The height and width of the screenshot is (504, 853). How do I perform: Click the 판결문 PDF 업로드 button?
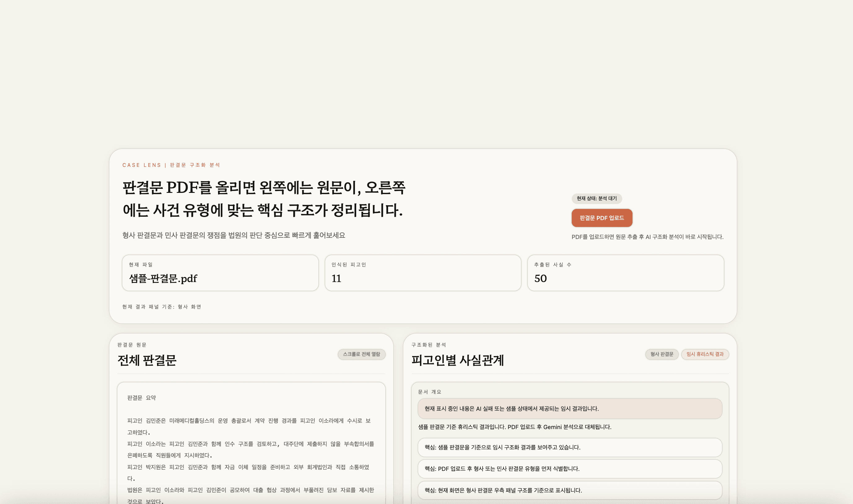click(x=601, y=218)
